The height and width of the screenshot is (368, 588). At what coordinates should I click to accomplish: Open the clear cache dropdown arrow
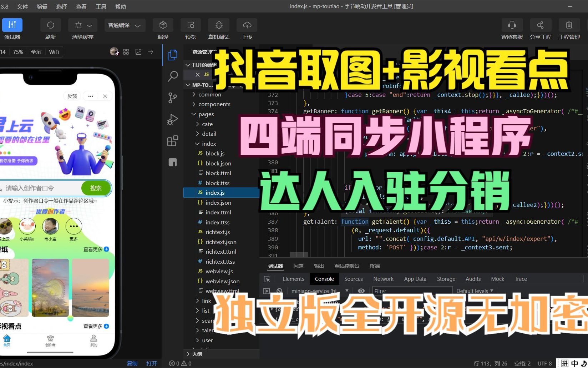[x=90, y=25]
